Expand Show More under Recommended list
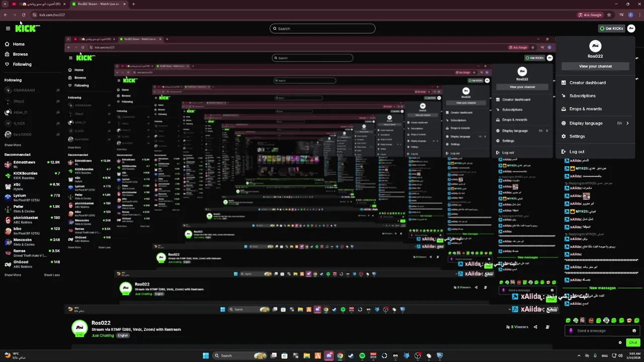 pyautogui.click(x=13, y=275)
